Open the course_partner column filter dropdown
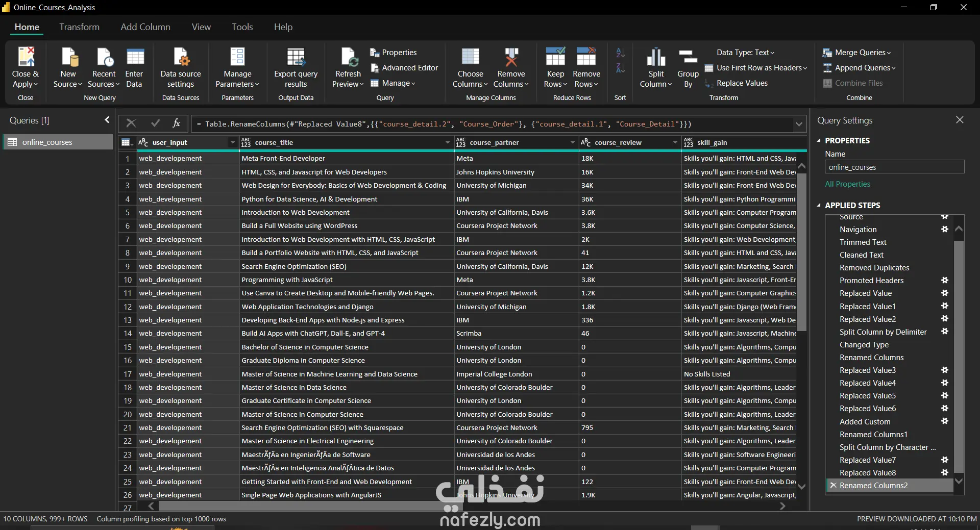The width and height of the screenshot is (980, 530). pos(573,142)
